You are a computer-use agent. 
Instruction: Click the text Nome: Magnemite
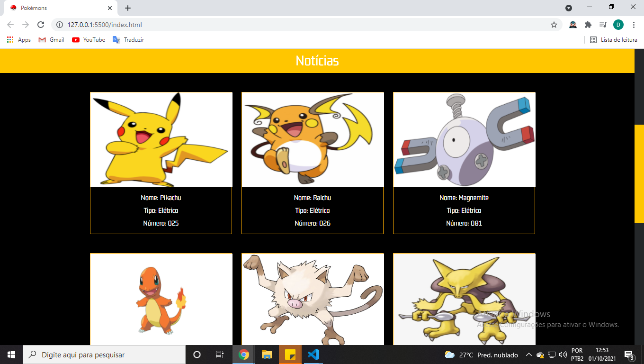(464, 198)
